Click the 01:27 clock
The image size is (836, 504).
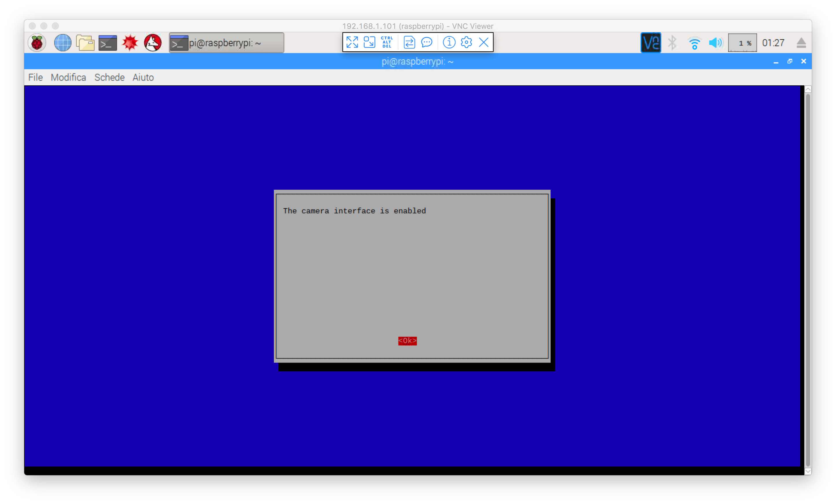[773, 43]
